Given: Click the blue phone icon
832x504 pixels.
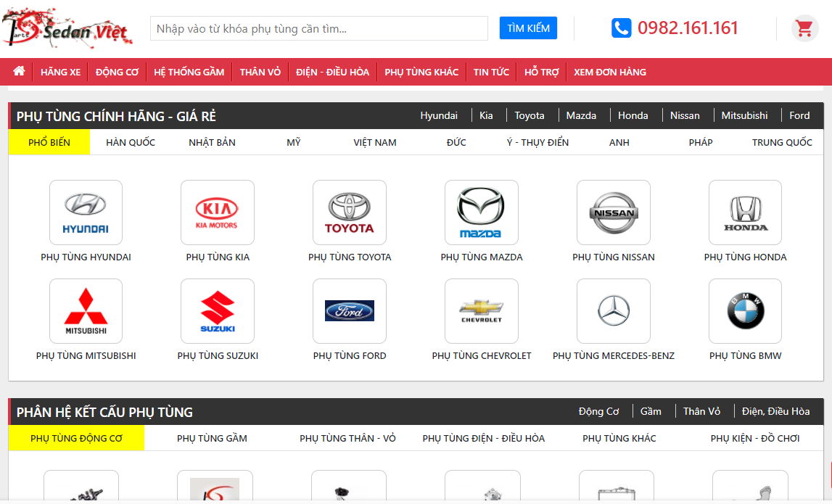Looking at the screenshot, I should pos(622,28).
